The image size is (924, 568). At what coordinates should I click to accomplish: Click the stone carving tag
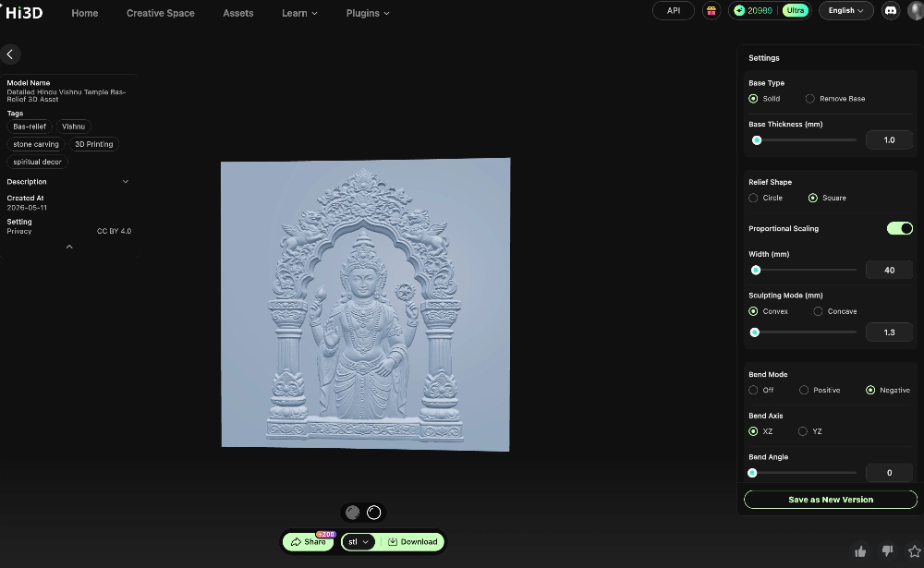click(x=36, y=144)
